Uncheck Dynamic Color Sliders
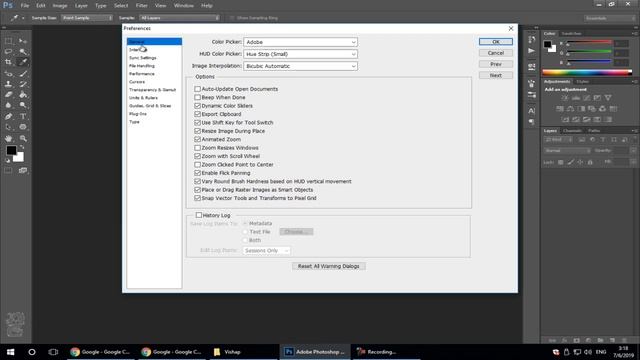The height and width of the screenshot is (360, 640). click(198, 106)
